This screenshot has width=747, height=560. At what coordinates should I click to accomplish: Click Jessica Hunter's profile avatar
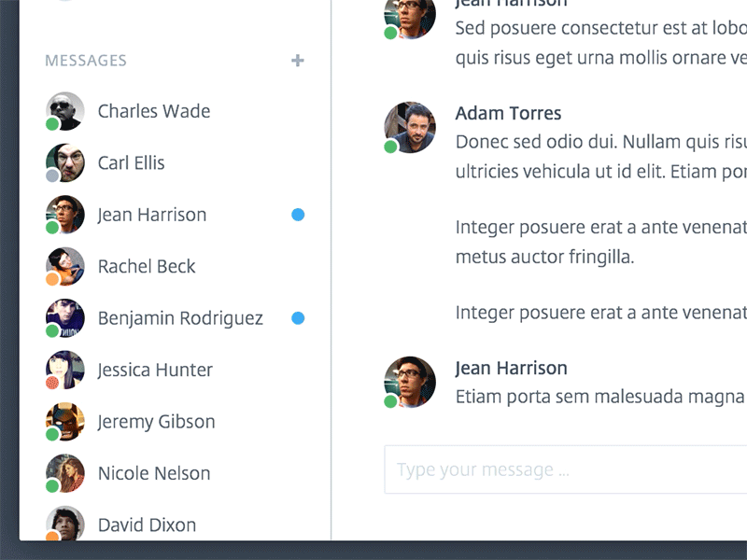click(x=64, y=370)
